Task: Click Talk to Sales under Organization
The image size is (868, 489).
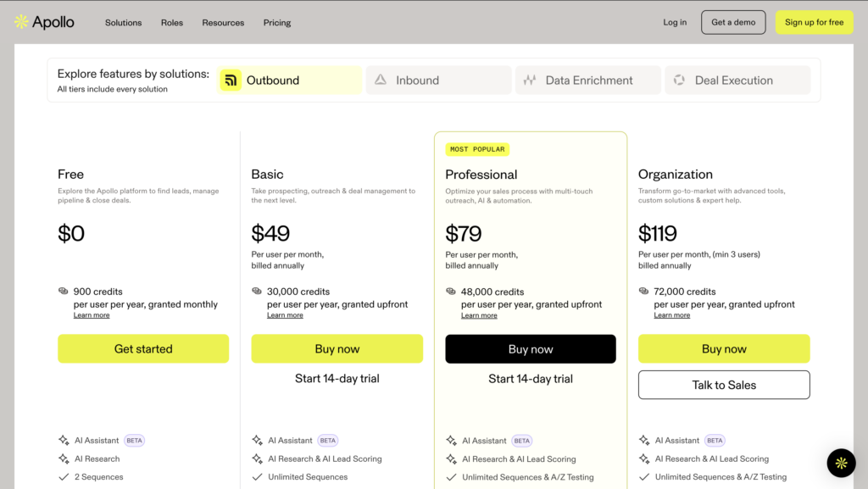Action: tap(723, 385)
